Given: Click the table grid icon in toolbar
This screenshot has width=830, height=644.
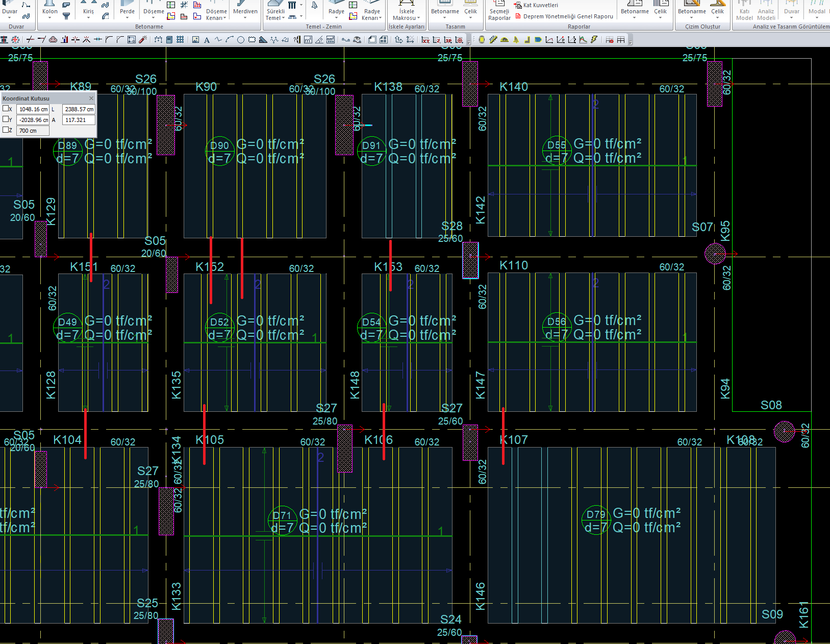Looking at the screenshot, I should [621, 40].
